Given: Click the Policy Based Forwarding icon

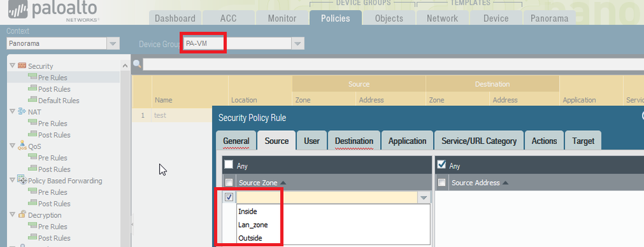Looking at the screenshot, I should pos(22,180).
